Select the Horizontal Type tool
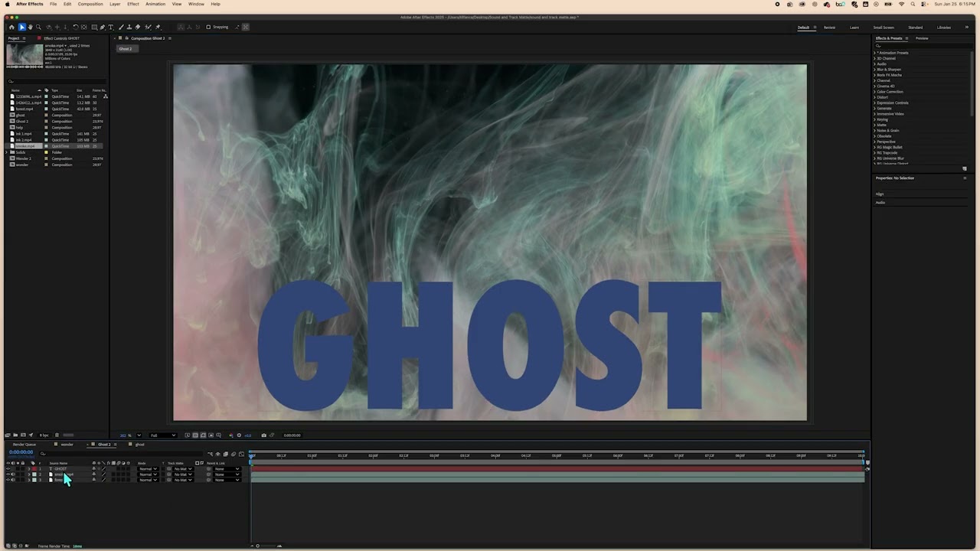The width and height of the screenshot is (980, 551). [111, 27]
